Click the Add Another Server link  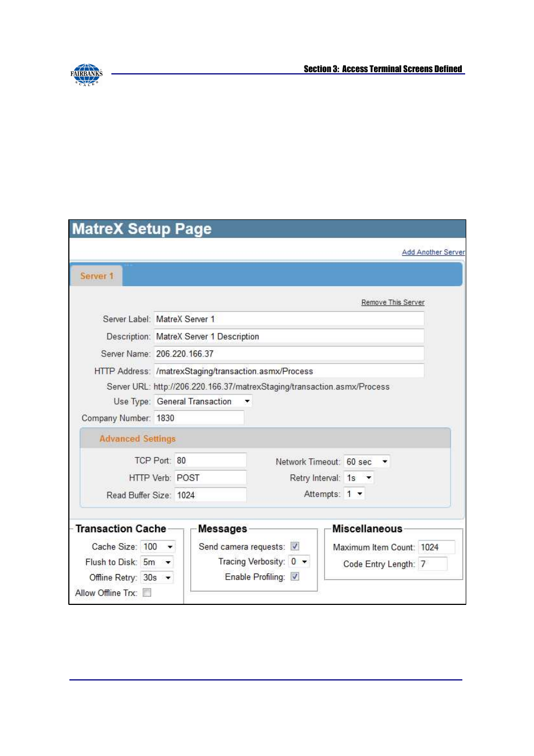coord(433,252)
